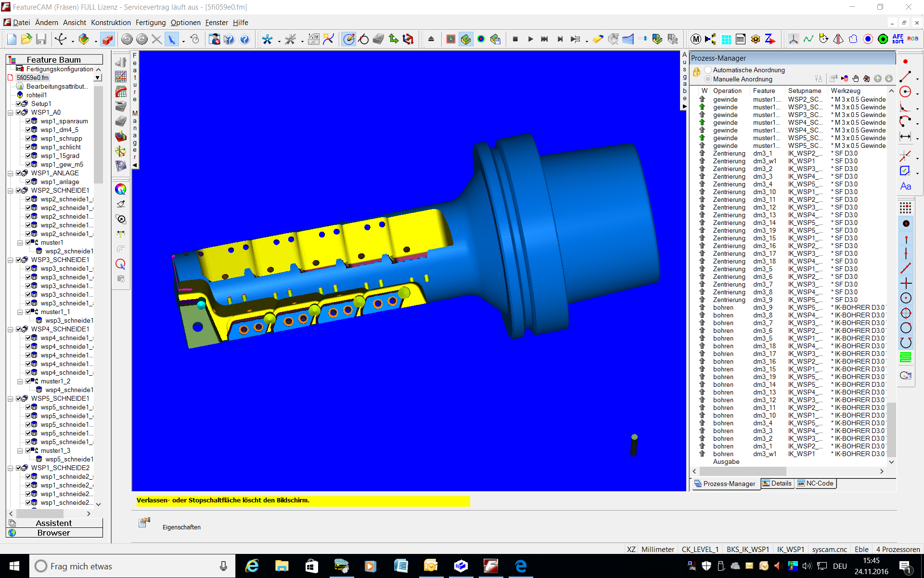Switch to the NC-Code tab

click(x=815, y=484)
